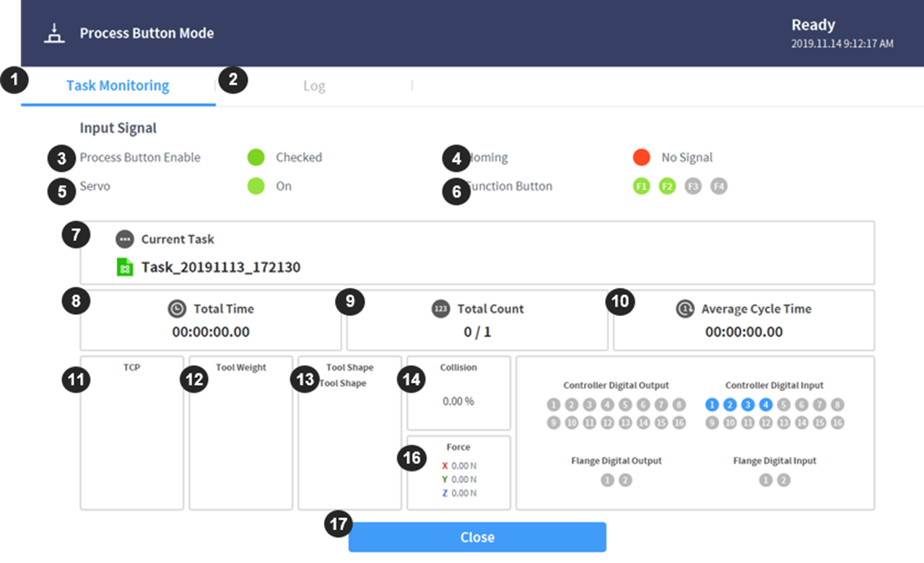Click the Average Cycle Time icon
The width and height of the screenshot is (924, 563).
click(685, 309)
